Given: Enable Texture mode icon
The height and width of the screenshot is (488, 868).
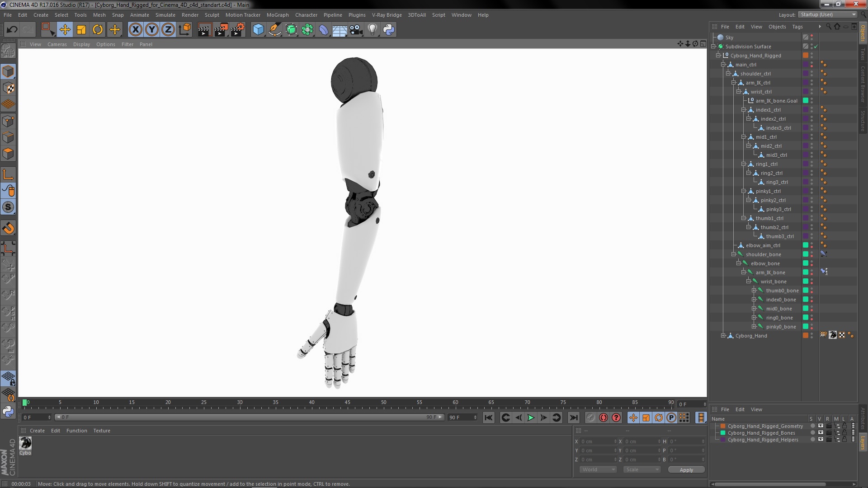Looking at the screenshot, I should pyautogui.click(x=8, y=88).
